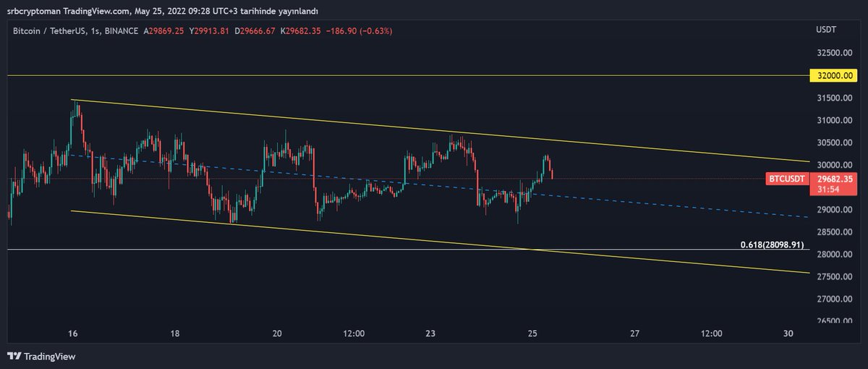Click the USDT currency label

click(825, 30)
